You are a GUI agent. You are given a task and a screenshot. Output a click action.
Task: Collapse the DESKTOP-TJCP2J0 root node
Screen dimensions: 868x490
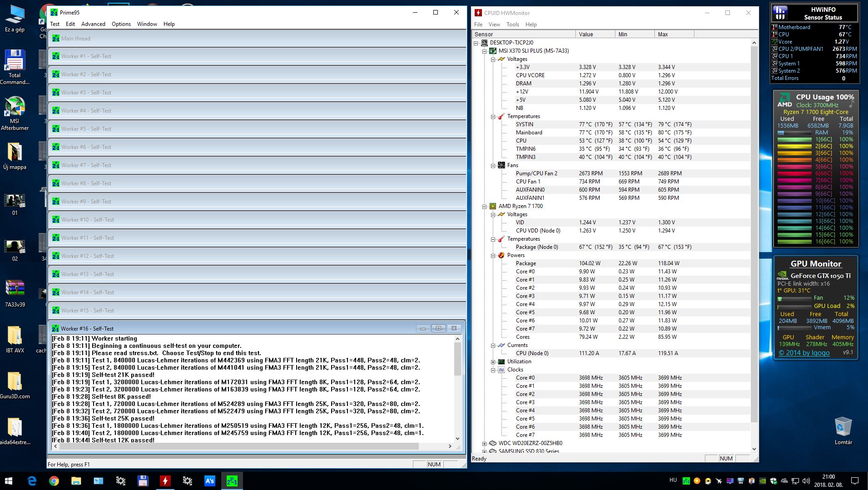(476, 43)
